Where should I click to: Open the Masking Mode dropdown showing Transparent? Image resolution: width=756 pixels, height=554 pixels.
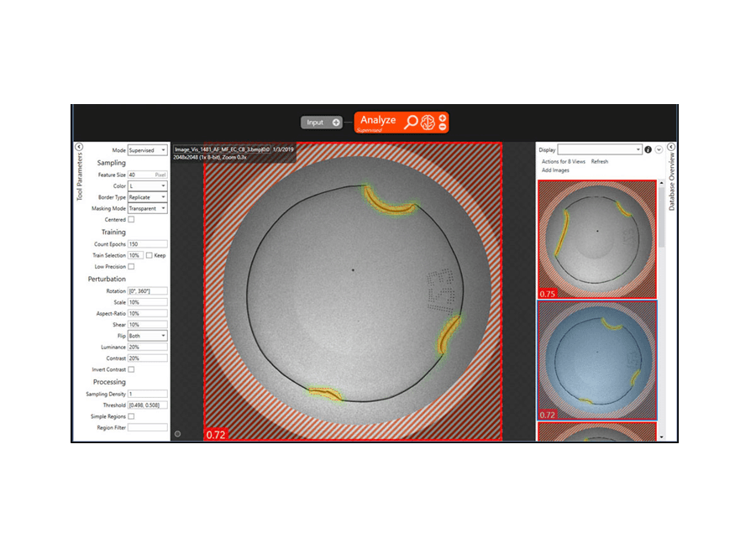point(147,208)
